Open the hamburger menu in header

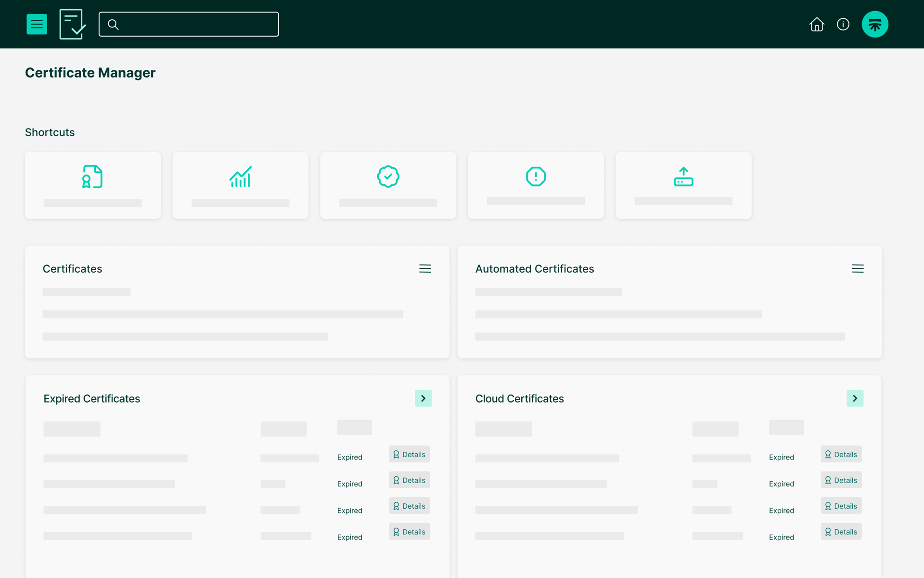point(37,24)
